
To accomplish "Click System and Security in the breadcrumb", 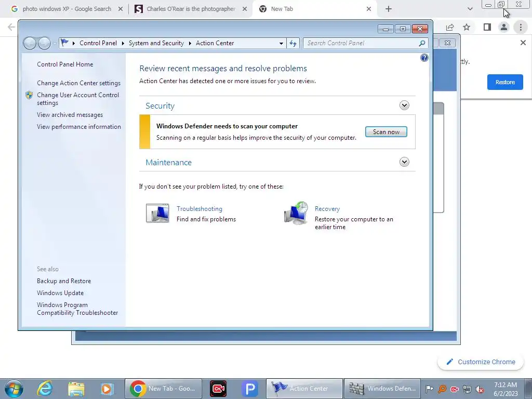I will (156, 43).
